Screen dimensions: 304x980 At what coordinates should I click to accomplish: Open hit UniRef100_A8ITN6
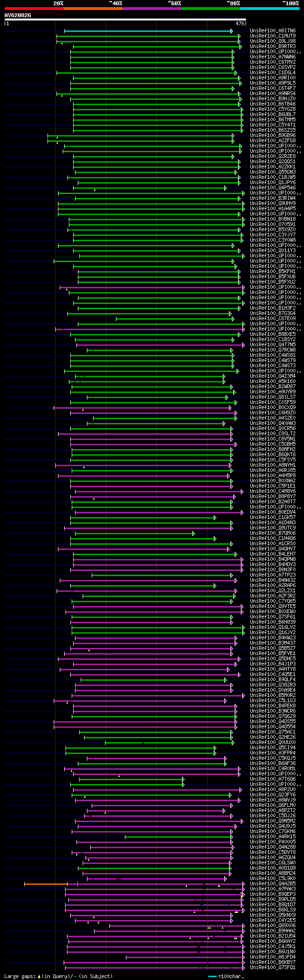(x=273, y=31)
